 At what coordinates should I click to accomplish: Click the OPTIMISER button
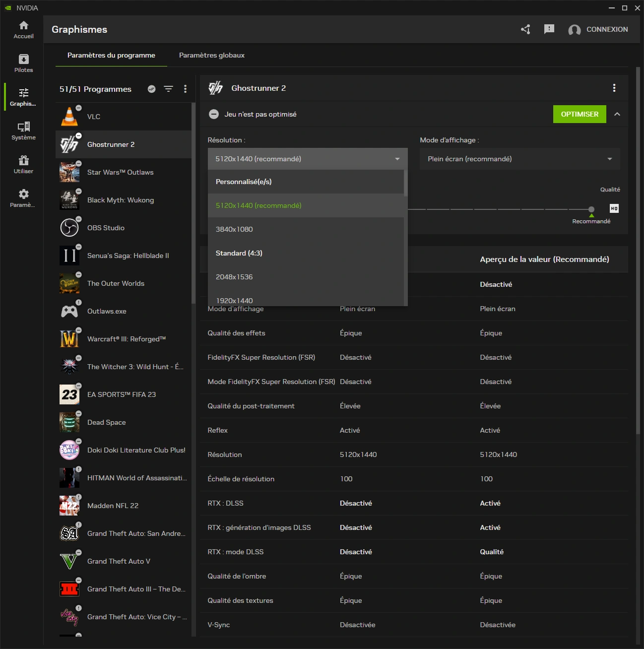(x=580, y=114)
